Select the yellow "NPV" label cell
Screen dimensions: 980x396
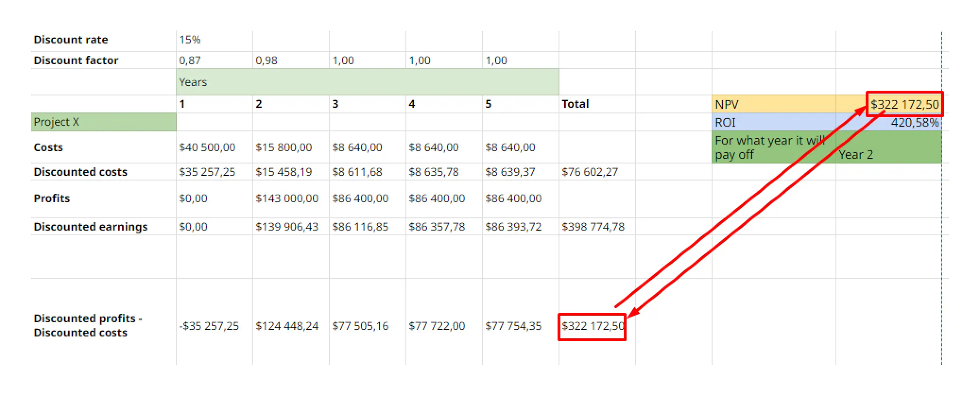[774, 104]
